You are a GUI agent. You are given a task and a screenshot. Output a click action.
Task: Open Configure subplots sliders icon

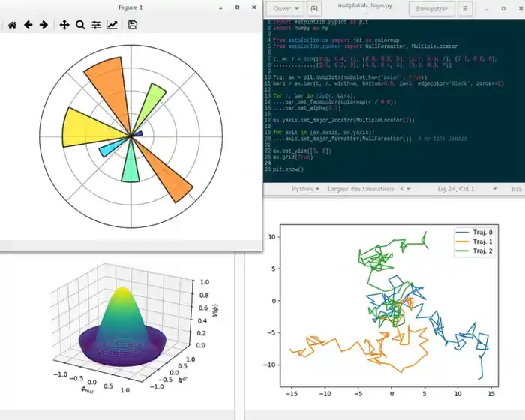(x=97, y=25)
